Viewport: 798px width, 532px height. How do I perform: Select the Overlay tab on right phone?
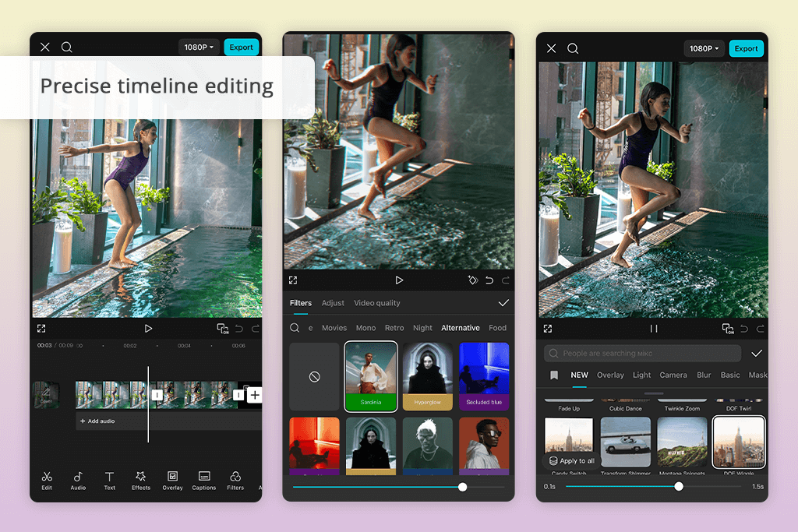coord(610,375)
